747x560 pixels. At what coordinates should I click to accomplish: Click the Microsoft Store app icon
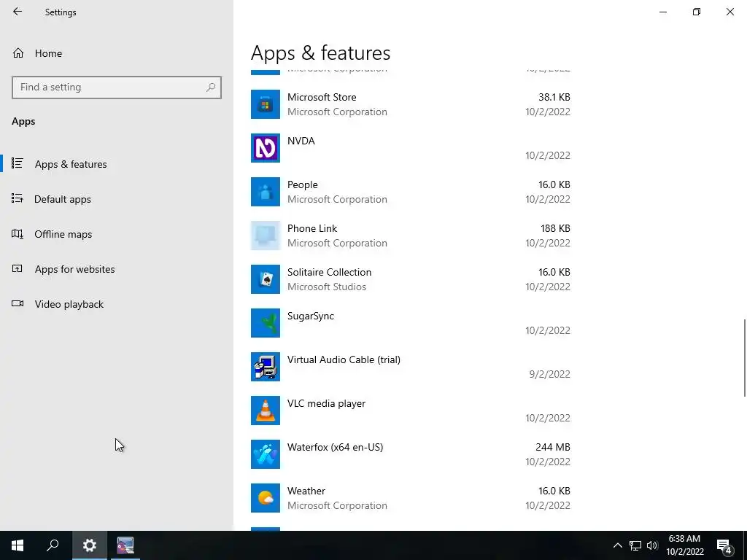[x=266, y=104]
